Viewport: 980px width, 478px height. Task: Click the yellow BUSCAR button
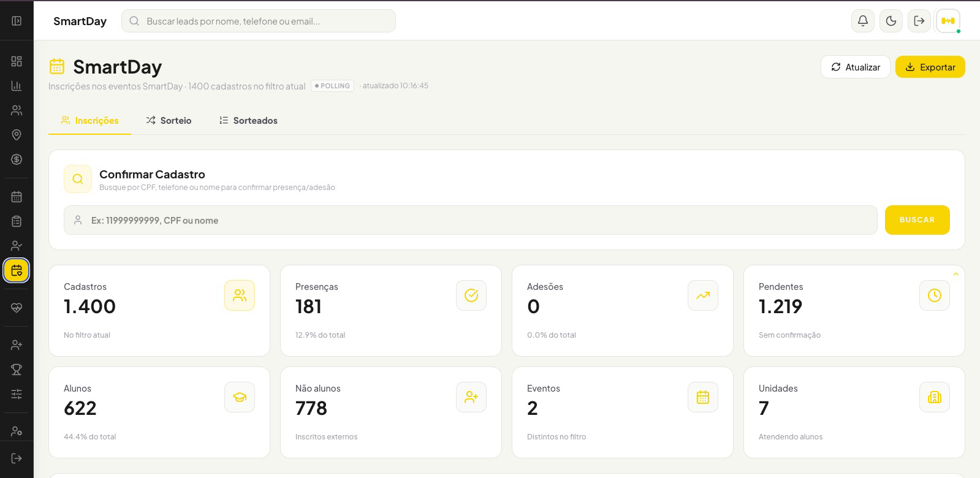coord(917,220)
